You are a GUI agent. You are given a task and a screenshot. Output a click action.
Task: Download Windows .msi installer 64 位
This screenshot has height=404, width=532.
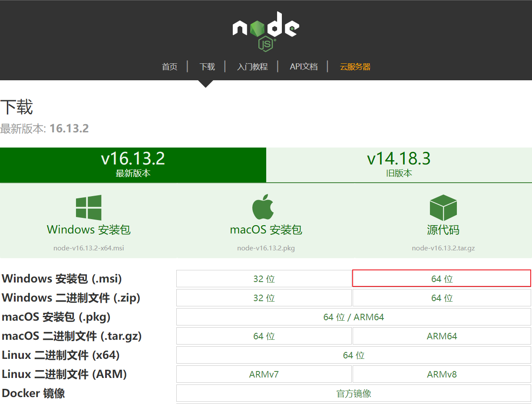point(442,279)
